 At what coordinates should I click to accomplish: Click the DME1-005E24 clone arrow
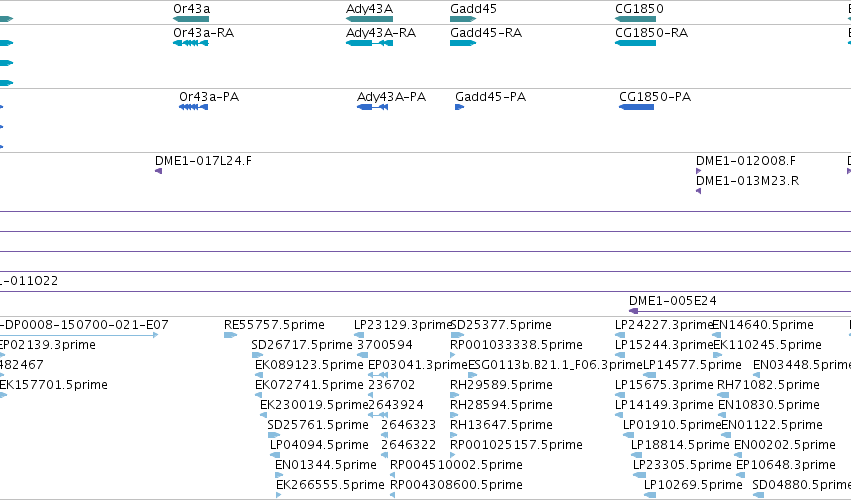740,311
